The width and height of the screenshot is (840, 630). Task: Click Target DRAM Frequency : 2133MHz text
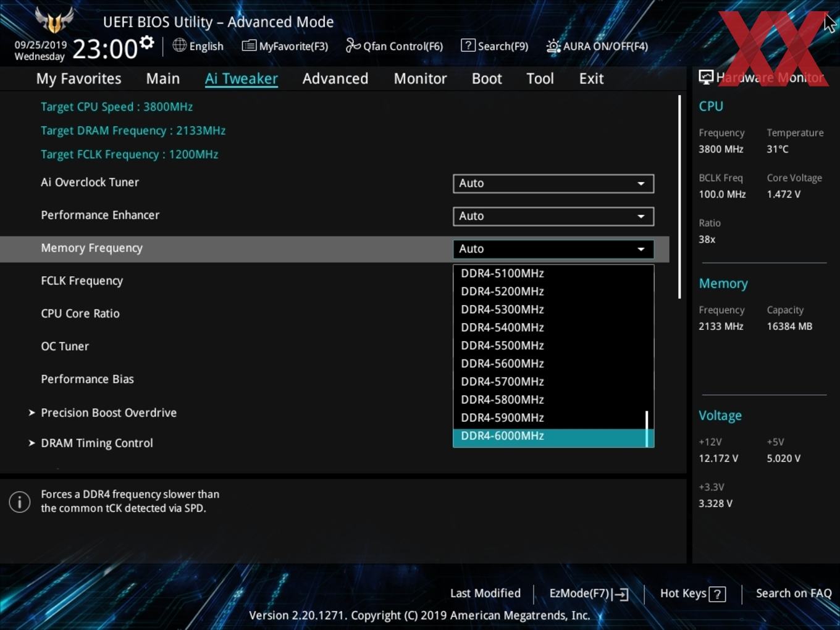(x=133, y=131)
